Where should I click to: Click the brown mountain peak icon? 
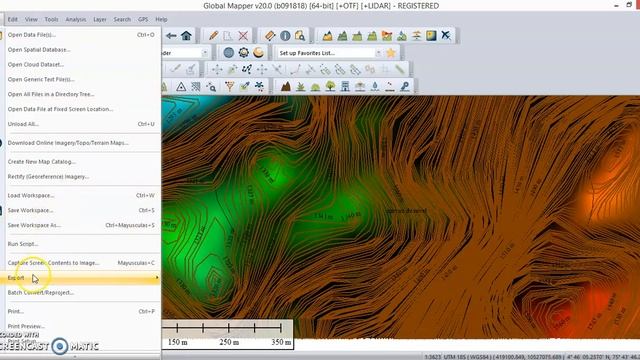[x=286, y=87]
